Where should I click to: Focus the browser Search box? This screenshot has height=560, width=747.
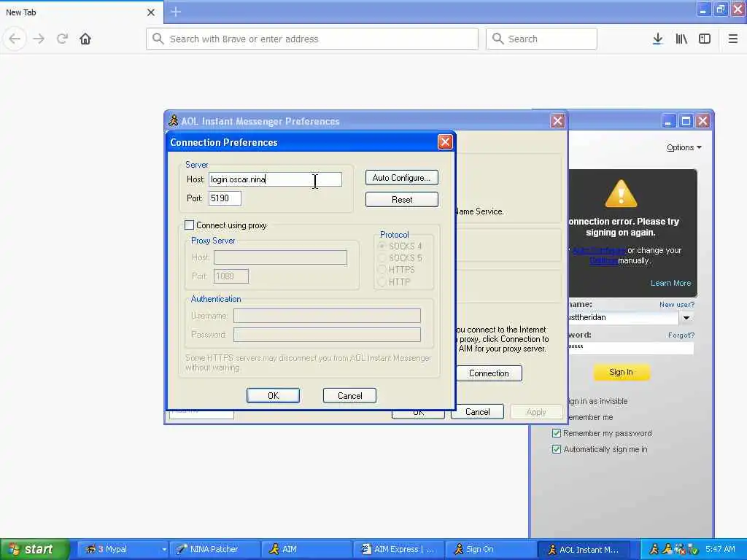tap(541, 39)
